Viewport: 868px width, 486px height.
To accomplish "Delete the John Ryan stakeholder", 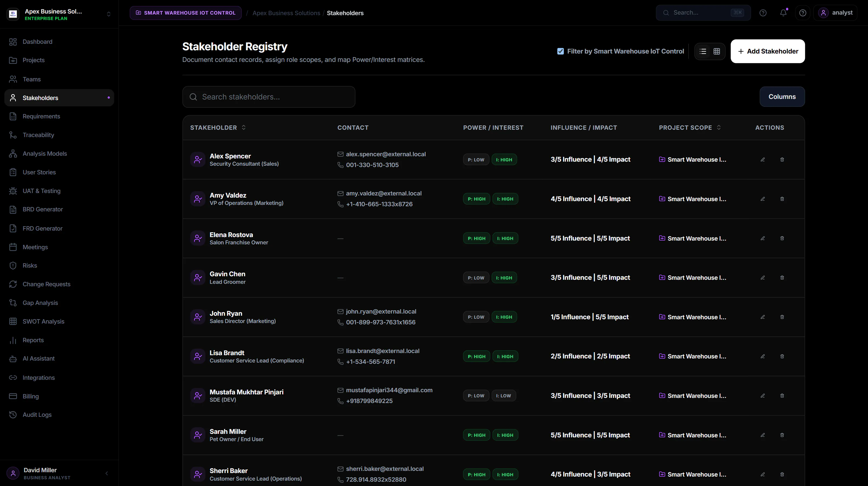I will tap(782, 317).
